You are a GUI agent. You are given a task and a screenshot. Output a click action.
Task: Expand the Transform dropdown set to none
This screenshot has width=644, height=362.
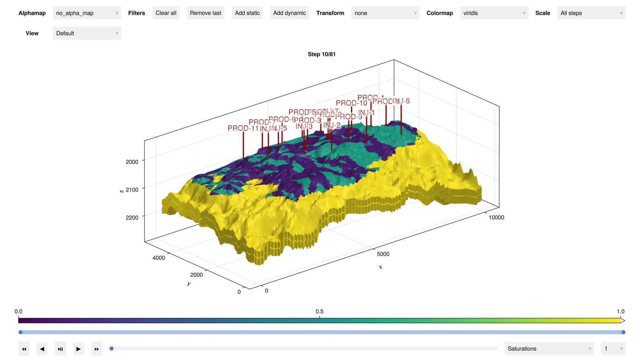(x=385, y=13)
